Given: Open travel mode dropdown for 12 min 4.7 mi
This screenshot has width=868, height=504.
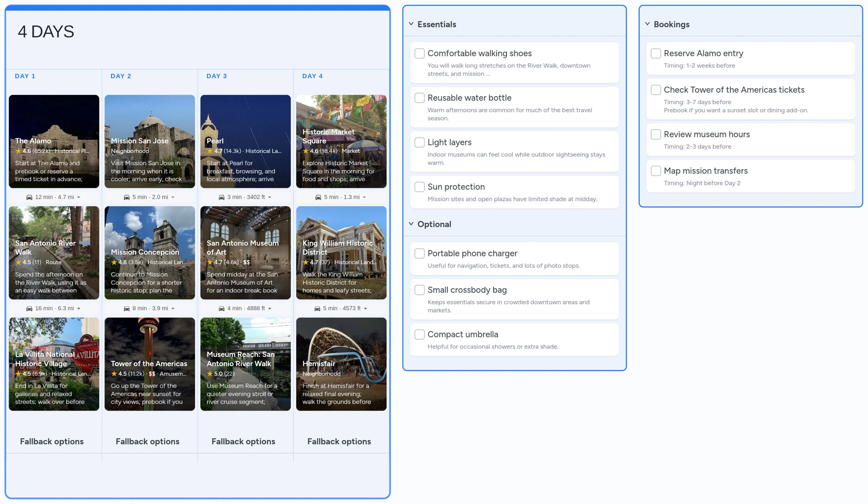Looking at the screenshot, I should point(79,197).
